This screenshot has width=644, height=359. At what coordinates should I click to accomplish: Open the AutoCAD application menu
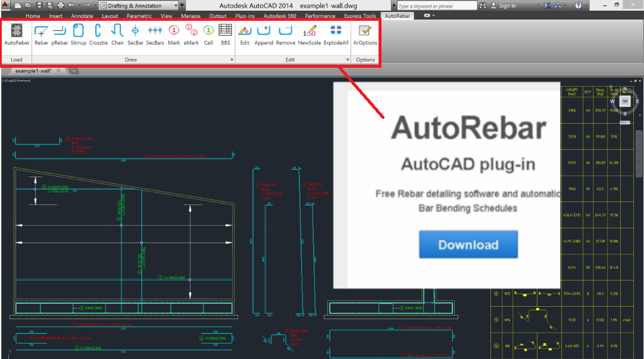pos(5,5)
